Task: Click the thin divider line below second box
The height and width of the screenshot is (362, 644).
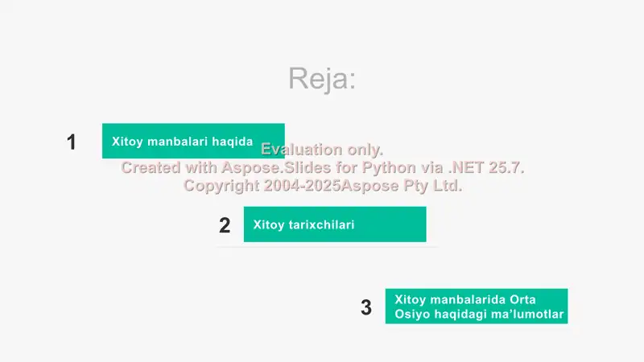Action: (x=328, y=247)
